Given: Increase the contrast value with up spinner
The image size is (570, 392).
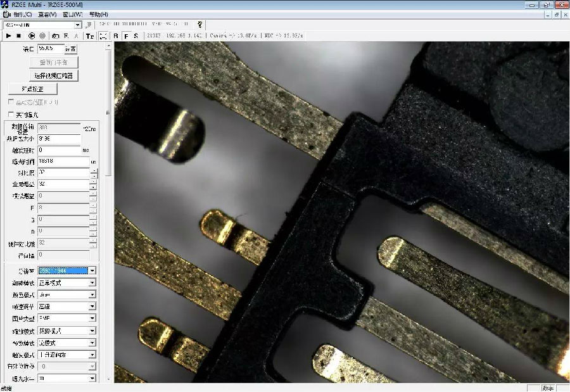Looking at the screenshot, I should [94, 170].
